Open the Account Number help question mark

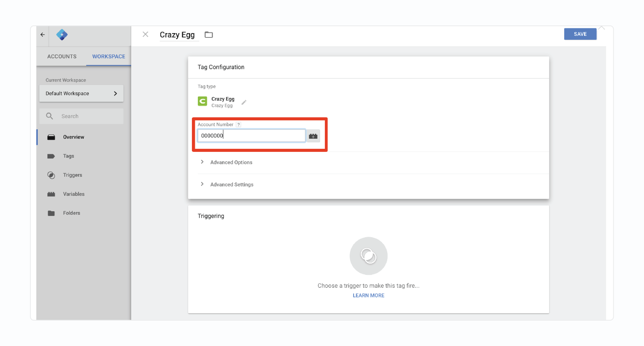(238, 125)
